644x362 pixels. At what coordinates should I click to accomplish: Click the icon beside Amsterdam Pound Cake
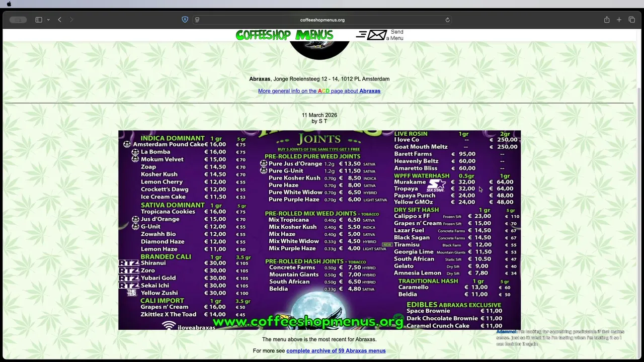tap(127, 144)
